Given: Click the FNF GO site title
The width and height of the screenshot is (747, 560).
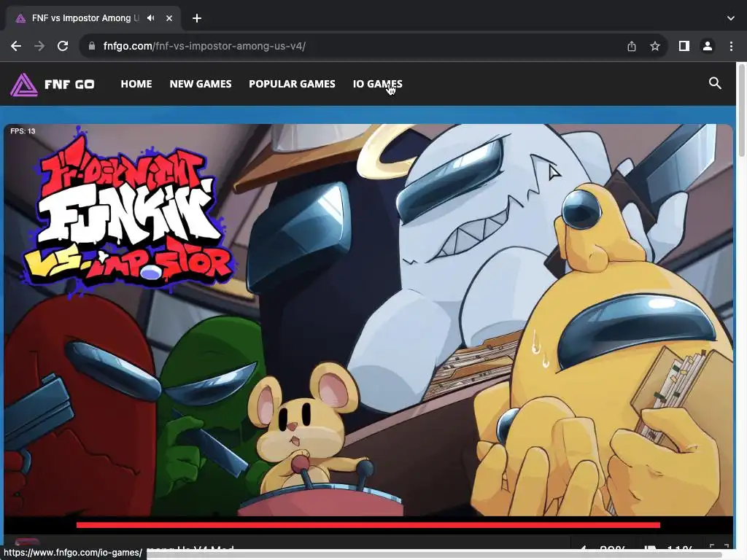Looking at the screenshot, I should coord(69,85).
